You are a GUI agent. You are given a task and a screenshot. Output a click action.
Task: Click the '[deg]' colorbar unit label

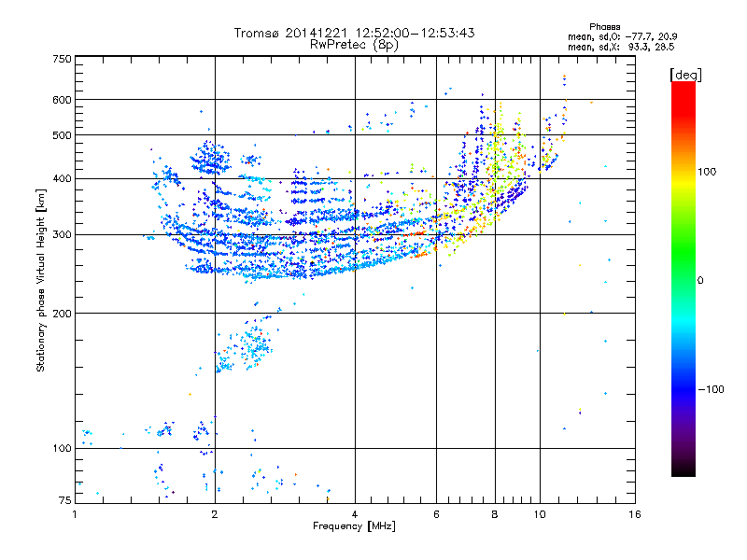point(685,75)
